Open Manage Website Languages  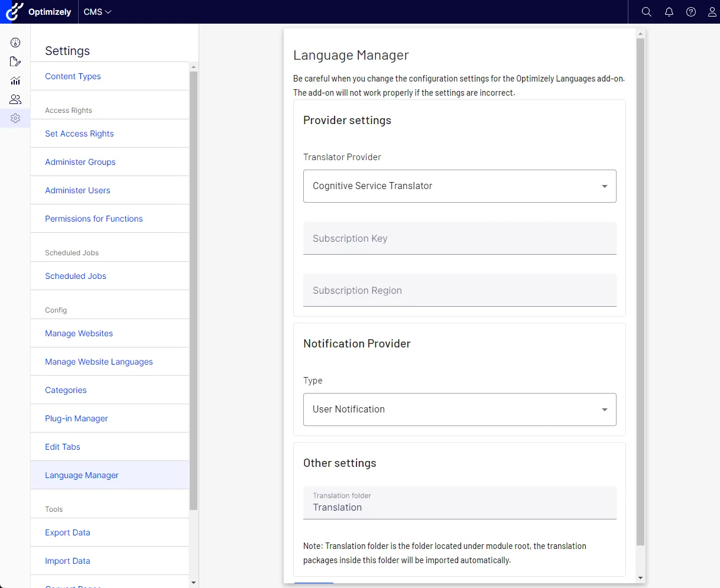click(x=99, y=362)
